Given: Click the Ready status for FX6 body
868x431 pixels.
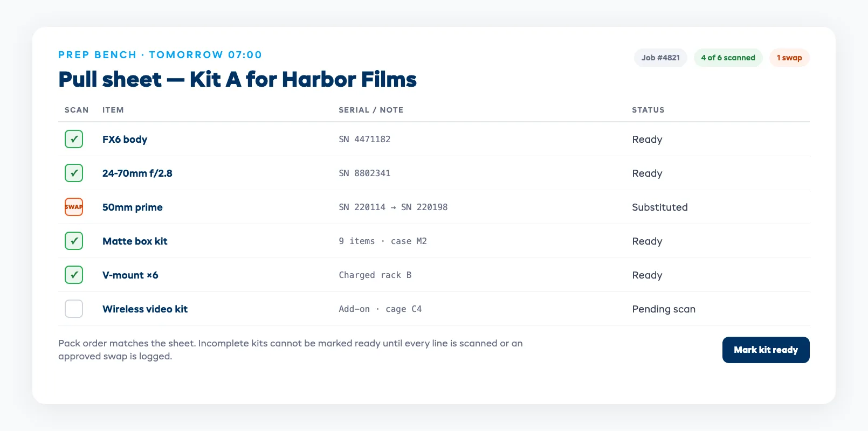Looking at the screenshot, I should click(647, 139).
